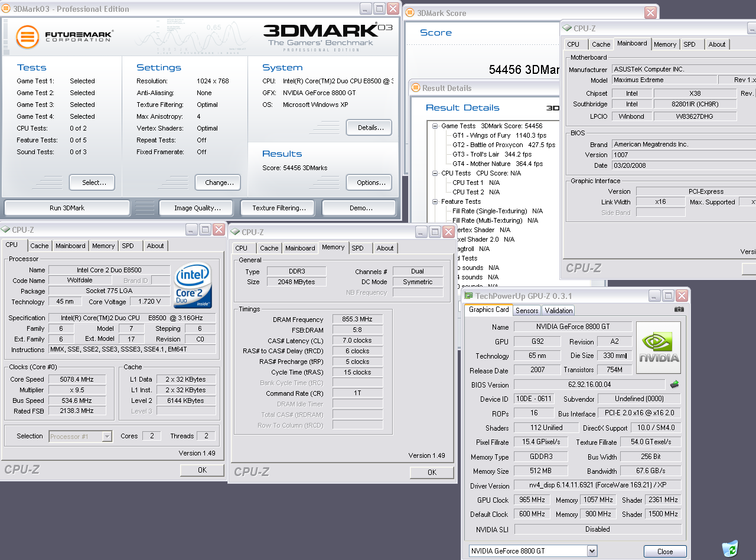Screen dimensions: 756x560
Task: Click OK in the CPU-Z Memory window
Action: (432, 472)
